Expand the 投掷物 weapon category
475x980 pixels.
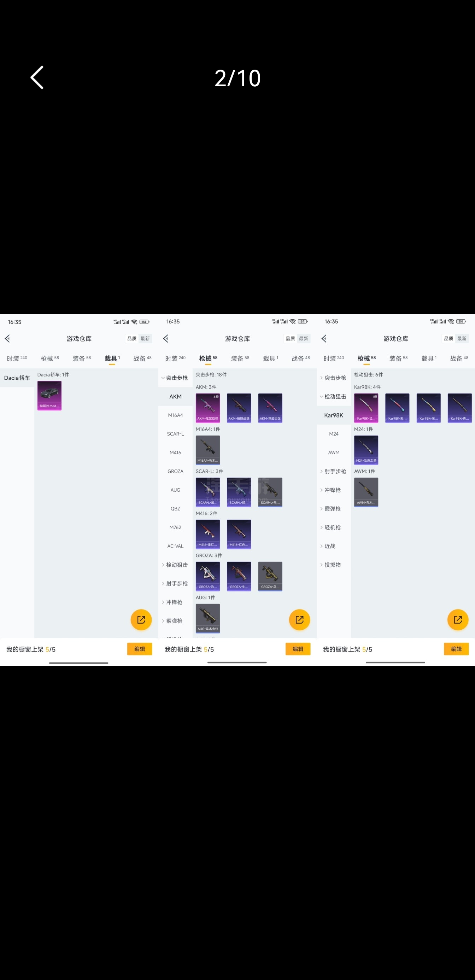333,565
